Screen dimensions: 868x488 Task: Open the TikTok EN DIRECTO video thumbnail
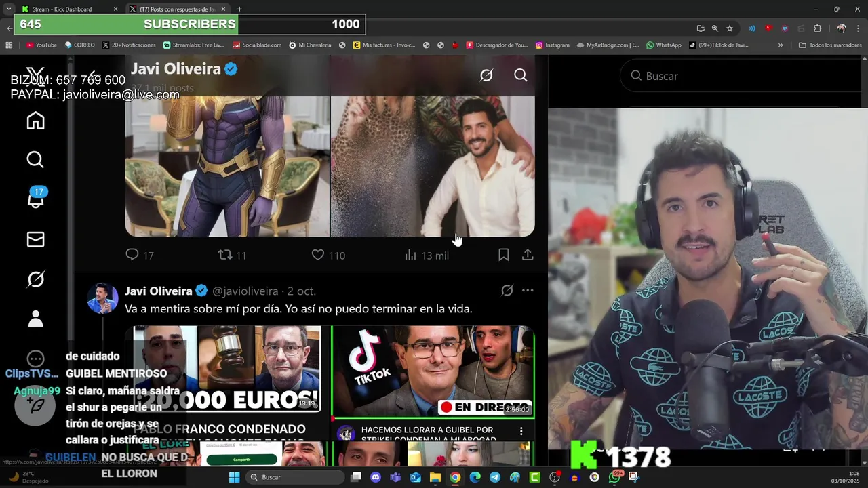point(433,371)
